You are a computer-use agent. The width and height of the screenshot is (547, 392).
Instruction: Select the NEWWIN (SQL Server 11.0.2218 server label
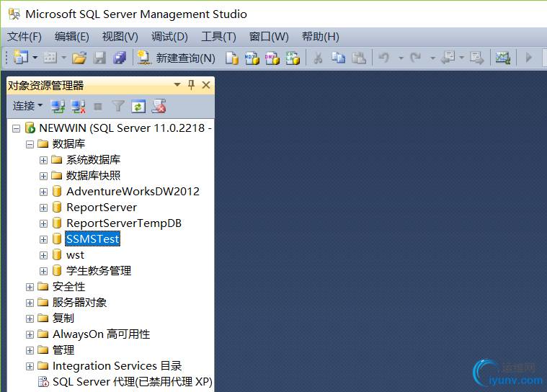[125, 128]
